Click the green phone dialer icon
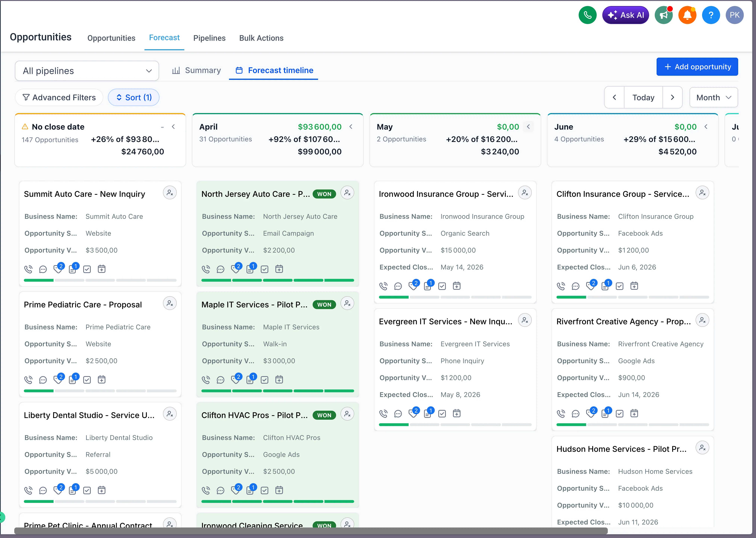Screen dimensions: 756x538 (x=587, y=15)
